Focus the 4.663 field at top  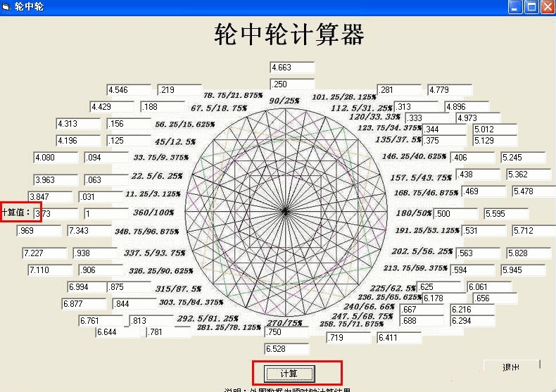click(291, 68)
